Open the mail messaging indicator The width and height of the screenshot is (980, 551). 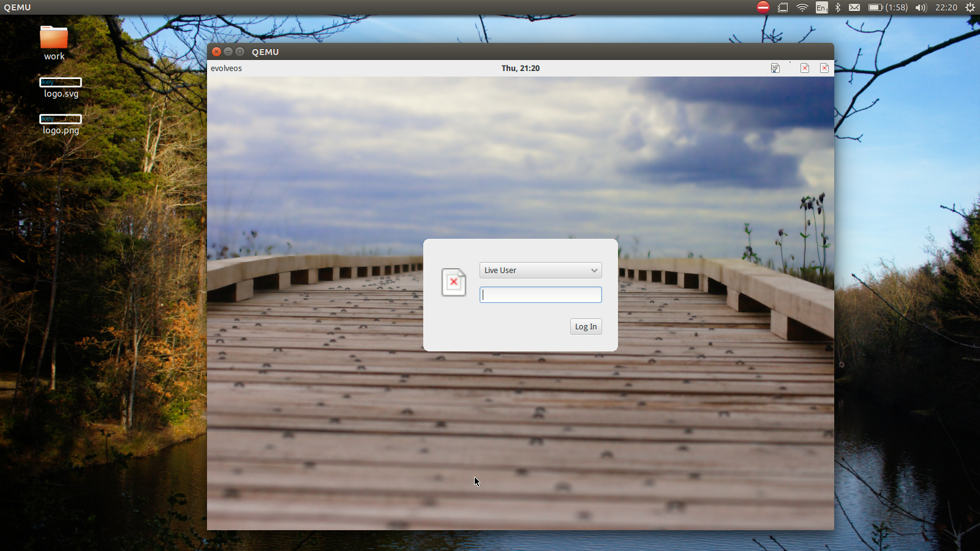tap(854, 7)
